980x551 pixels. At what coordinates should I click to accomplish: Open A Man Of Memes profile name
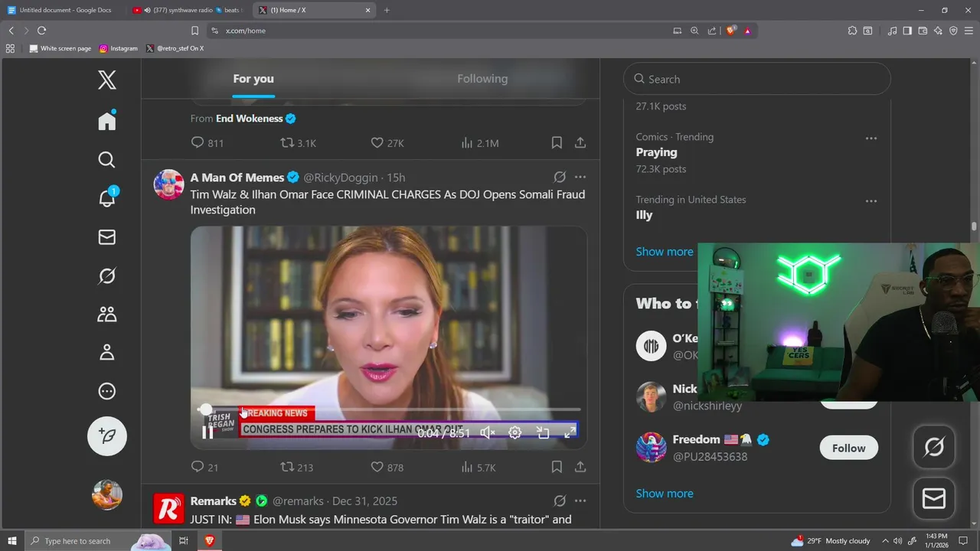click(x=237, y=178)
